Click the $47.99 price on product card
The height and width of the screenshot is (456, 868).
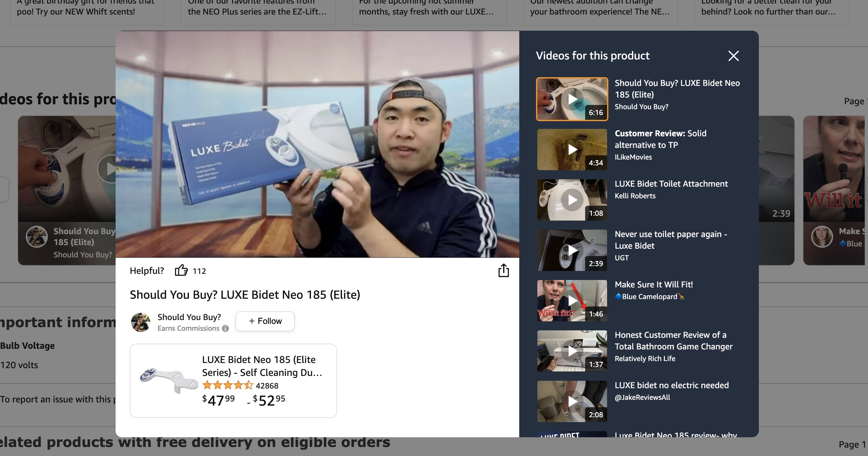pyautogui.click(x=218, y=400)
